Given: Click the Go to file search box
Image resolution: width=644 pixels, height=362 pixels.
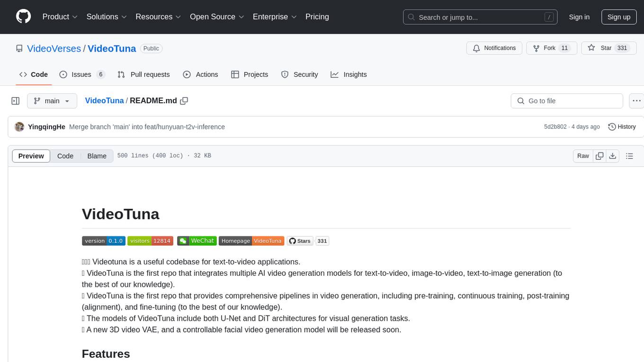Looking at the screenshot, I should 567,101.
